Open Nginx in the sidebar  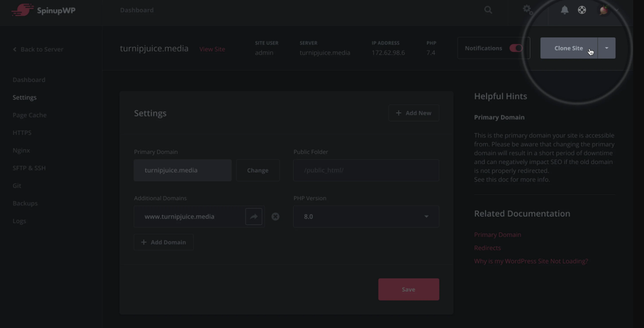(x=21, y=150)
